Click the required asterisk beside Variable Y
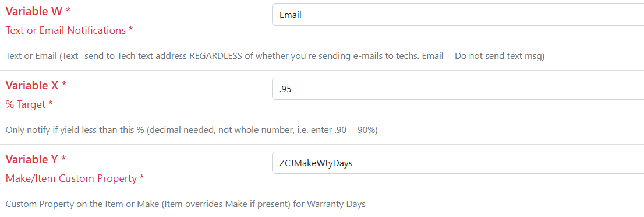 [x=64, y=159]
